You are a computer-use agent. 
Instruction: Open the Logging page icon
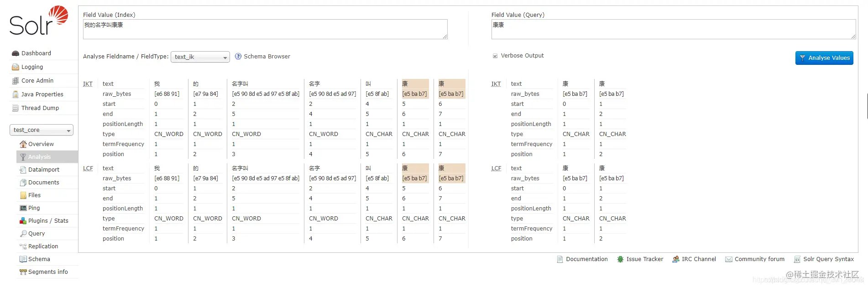click(16, 67)
